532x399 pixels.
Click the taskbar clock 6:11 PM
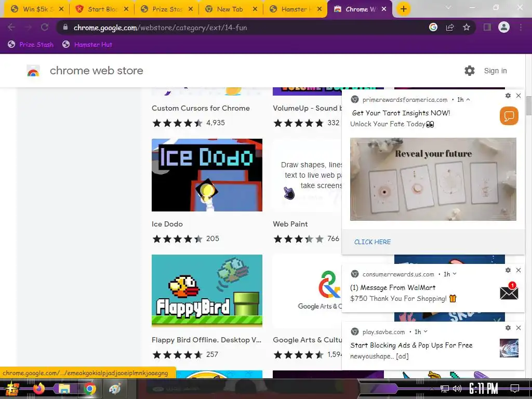(x=484, y=389)
